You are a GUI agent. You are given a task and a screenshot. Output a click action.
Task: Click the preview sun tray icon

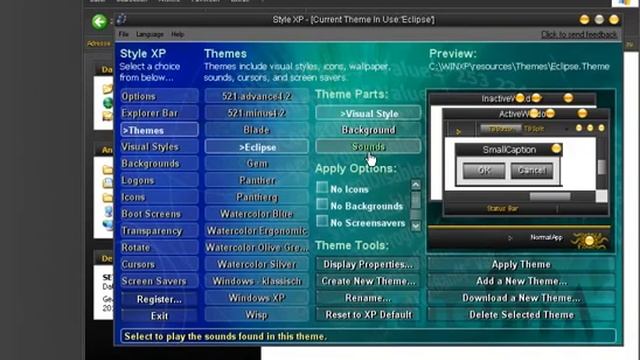[589, 241]
